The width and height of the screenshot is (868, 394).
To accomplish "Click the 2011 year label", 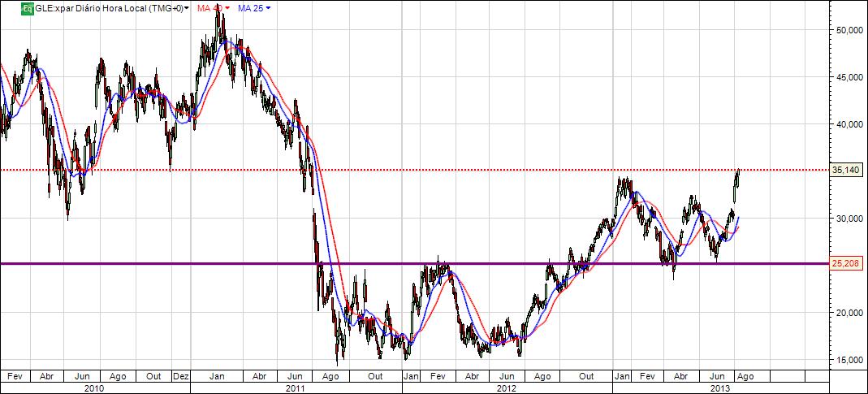I will 296,388.
